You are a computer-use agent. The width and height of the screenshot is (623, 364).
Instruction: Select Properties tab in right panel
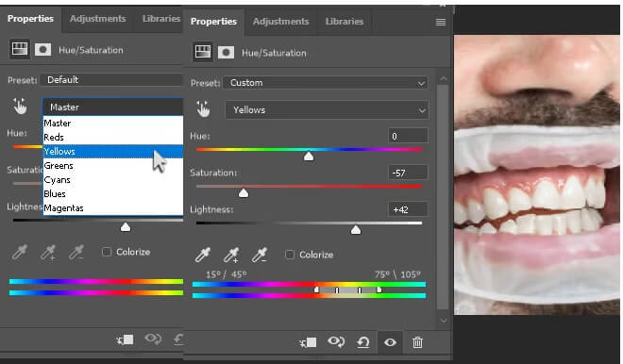(x=213, y=22)
